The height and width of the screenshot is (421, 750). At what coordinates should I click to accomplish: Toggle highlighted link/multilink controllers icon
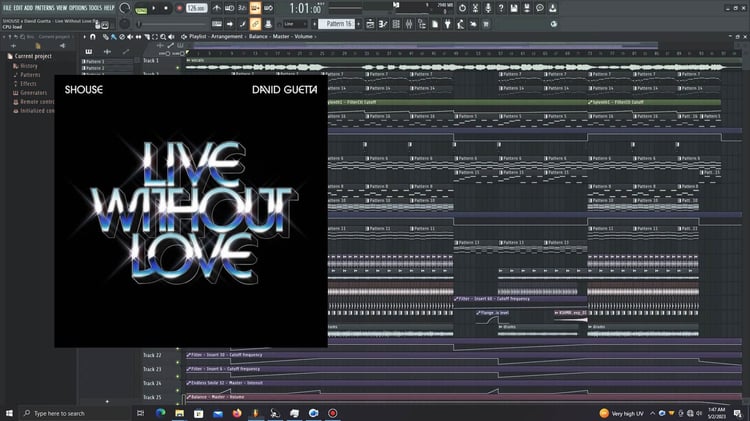(255, 24)
